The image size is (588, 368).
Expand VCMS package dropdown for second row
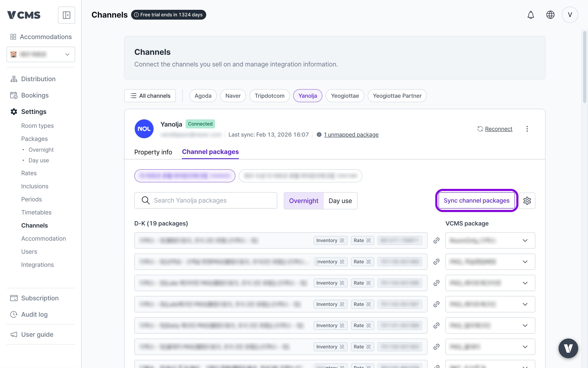coord(490,262)
